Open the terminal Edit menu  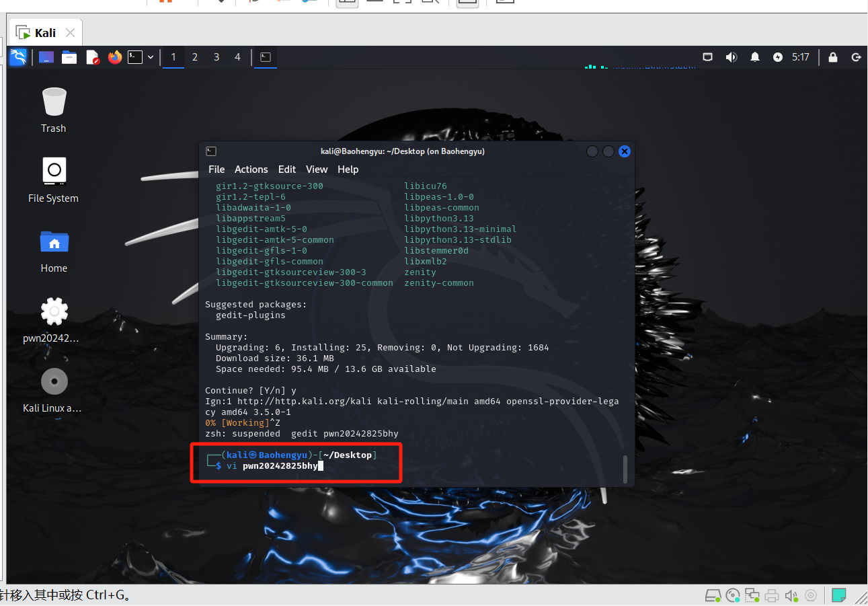click(287, 169)
